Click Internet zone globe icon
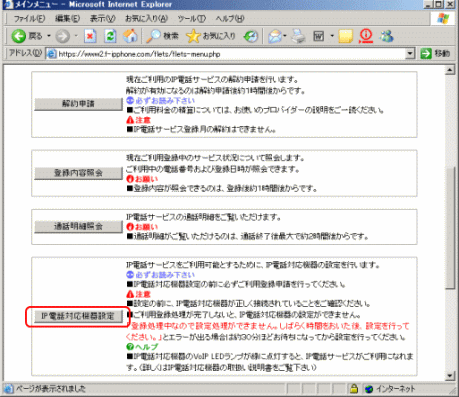Image resolution: width=459 pixels, height=397 pixels. 369,389
